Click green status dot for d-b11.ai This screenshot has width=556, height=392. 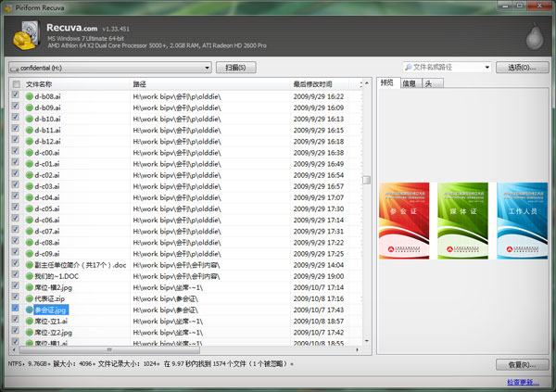pyautogui.click(x=30, y=130)
